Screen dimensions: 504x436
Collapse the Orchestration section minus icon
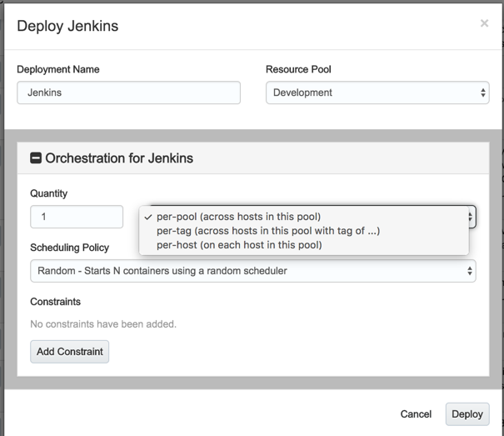coord(36,158)
